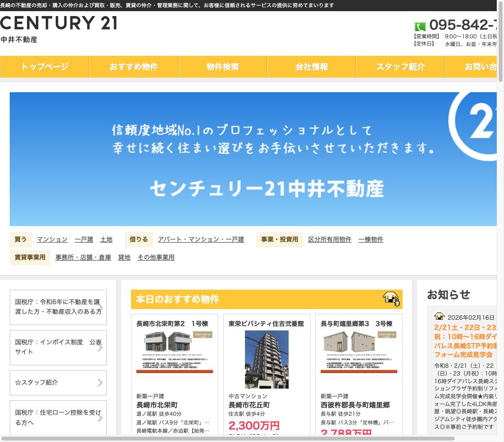The image size is (504, 442).
Task: Click chevron on 令和6年に不動産を譲渡した方 box
Action: point(100,307)
